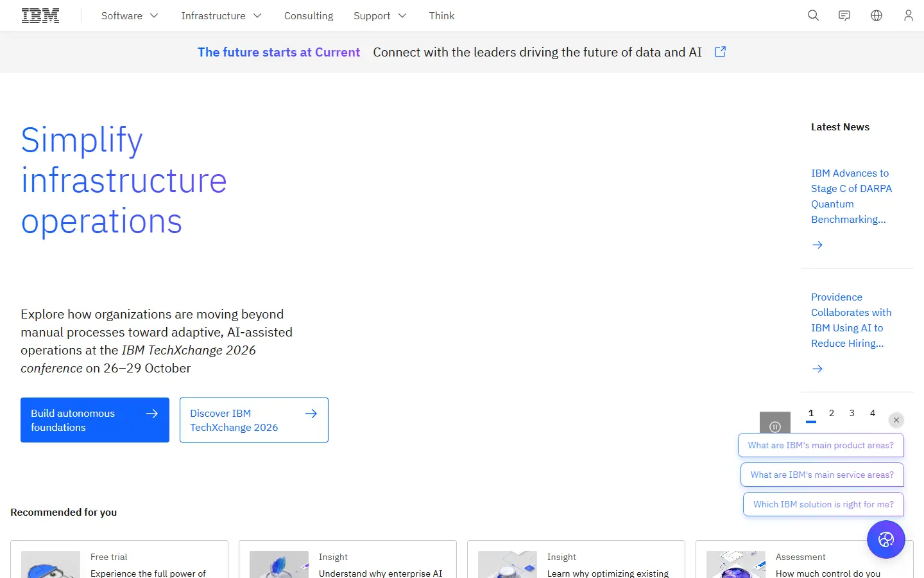
Task: Ask 'Which IBM solution is right for me?'
Action: 823,504
